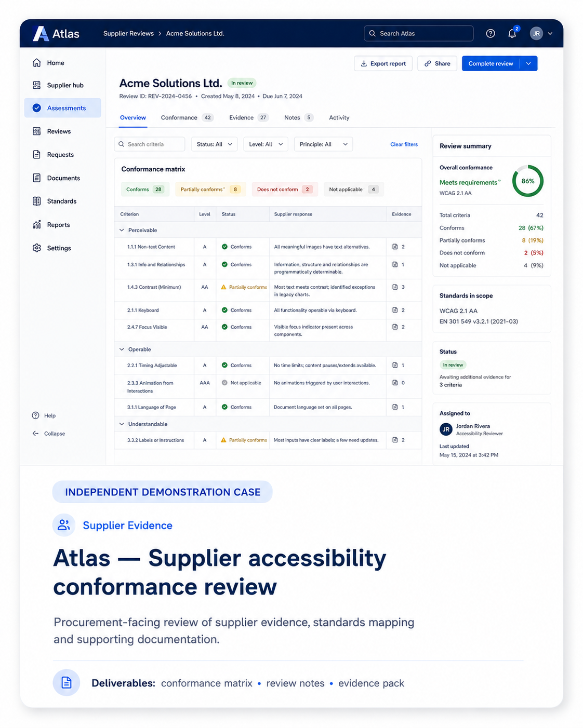
Task: Filter by Conforms 28 chip
Action: click(145, 190)
